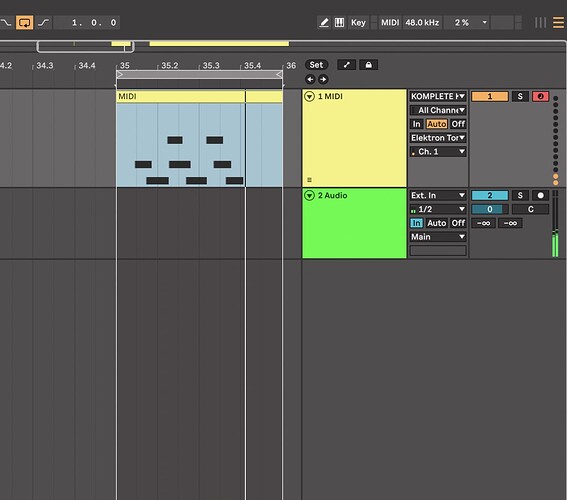The height and width of the screenshot is (500, 567).
Task: Jump to next locator arrow
Action: [323, 79]
